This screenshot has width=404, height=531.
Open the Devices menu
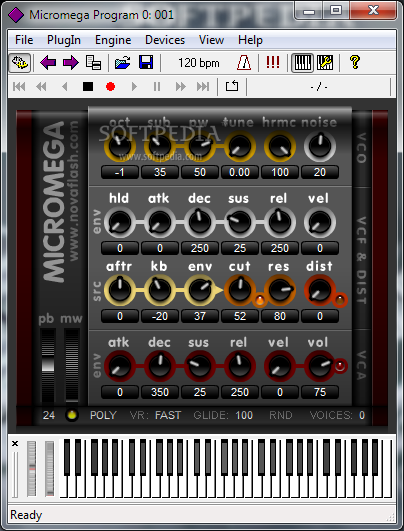(x=165, y=40)
